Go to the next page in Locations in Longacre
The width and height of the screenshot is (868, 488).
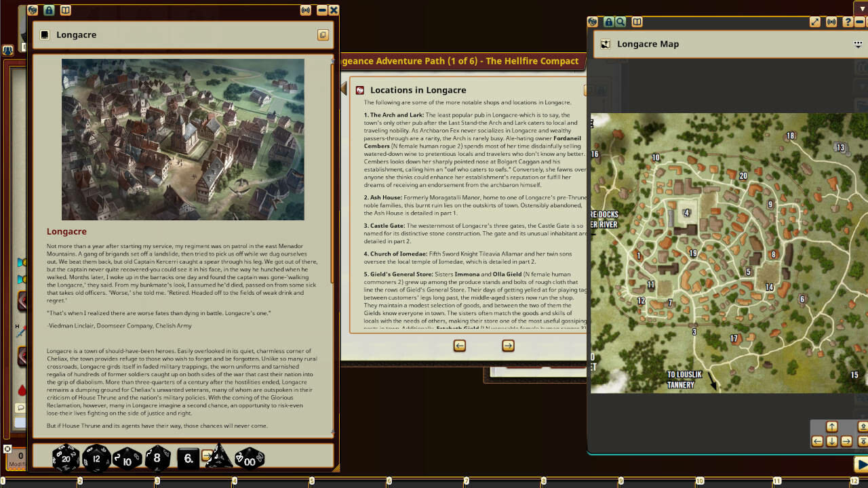point(507,346)
